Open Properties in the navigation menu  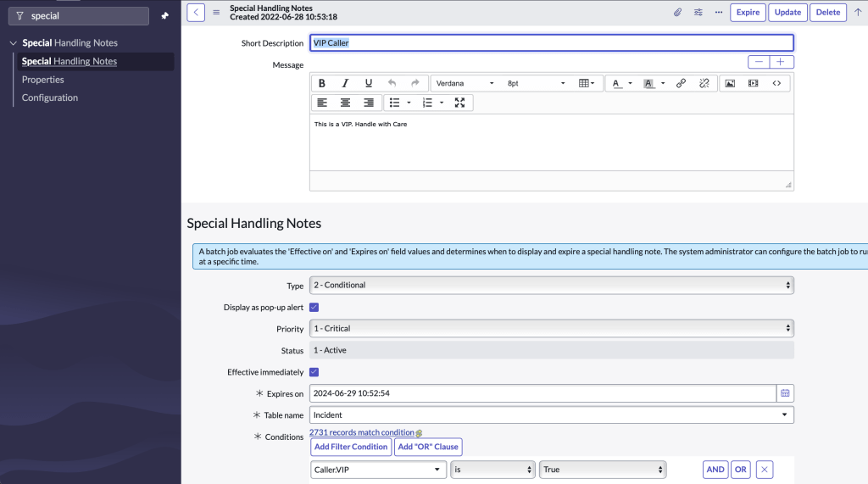tap(43, 80)
